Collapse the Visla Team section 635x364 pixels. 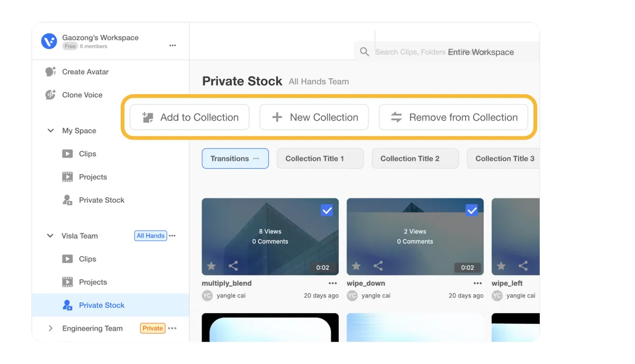[x=50, y=235]
